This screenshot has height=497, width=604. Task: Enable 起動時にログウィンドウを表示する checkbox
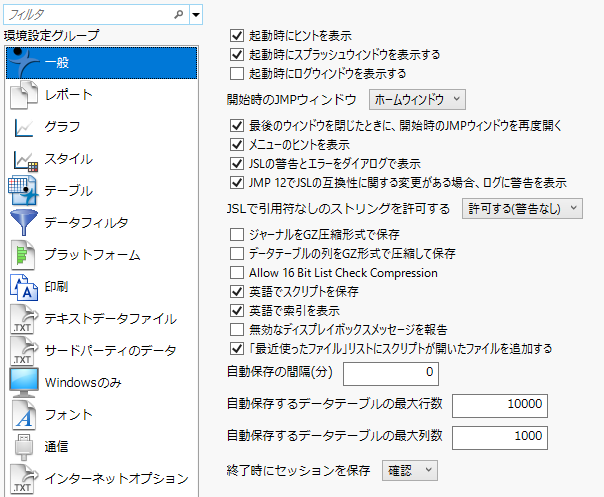[237, 73]
